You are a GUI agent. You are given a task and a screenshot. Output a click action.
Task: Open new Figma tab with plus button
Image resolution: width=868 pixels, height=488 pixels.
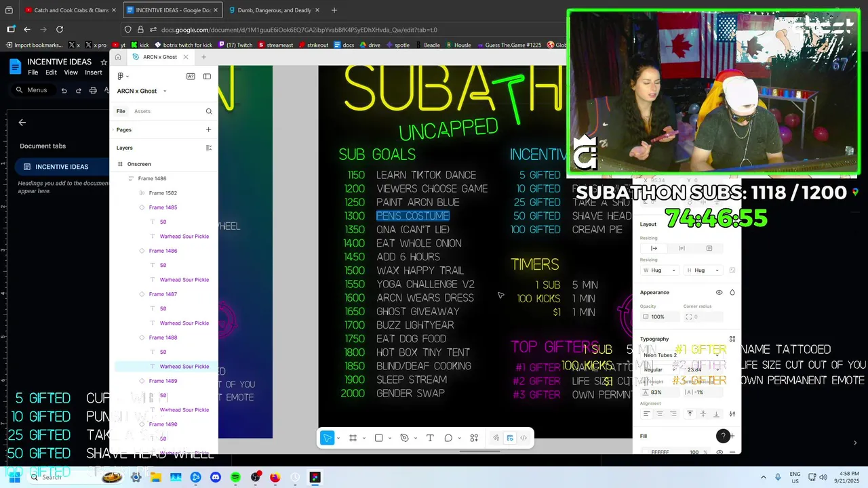(203, 57)
